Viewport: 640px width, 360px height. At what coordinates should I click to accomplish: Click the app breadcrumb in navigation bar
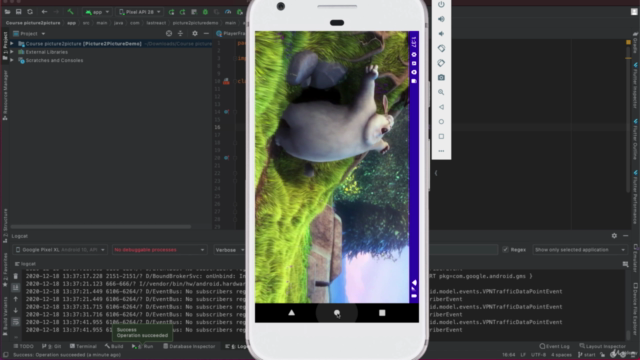[71, 23]
